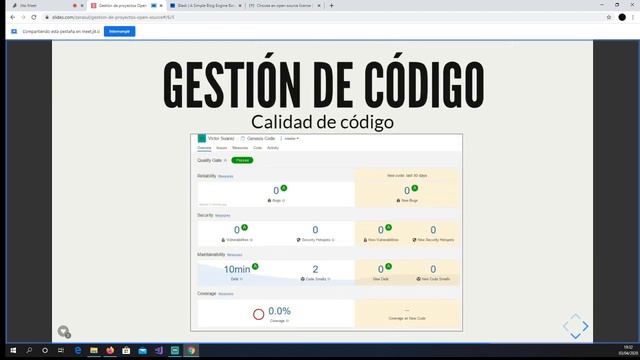Bookmark this page with the star icon
This screenshot has width=640, height=360.
coord(609,17)
